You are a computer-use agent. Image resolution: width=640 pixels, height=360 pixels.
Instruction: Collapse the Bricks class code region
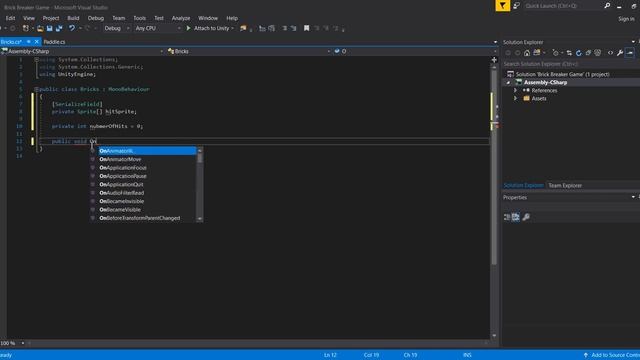click(36, 89)
